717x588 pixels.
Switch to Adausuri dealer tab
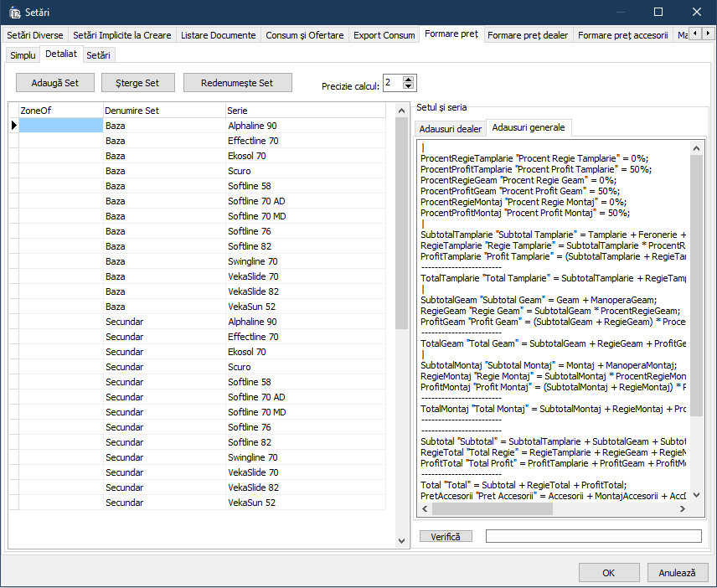[x=451, y=128]
